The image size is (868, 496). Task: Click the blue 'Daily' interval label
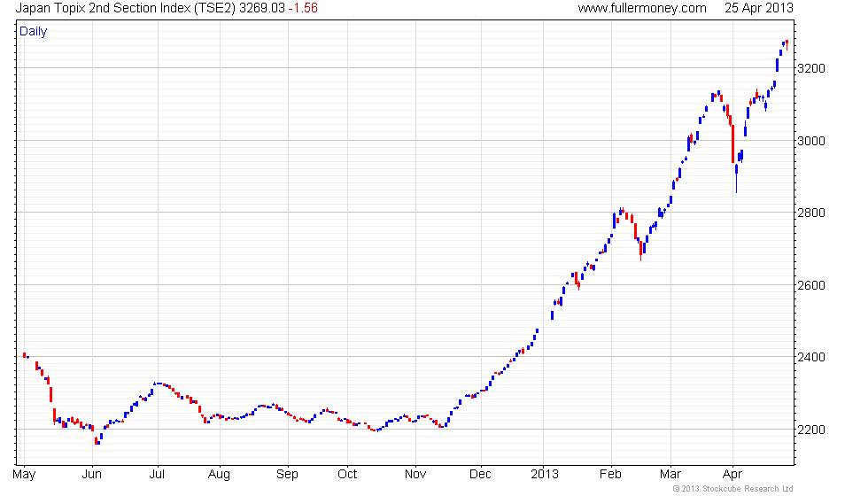click(34, 32)
